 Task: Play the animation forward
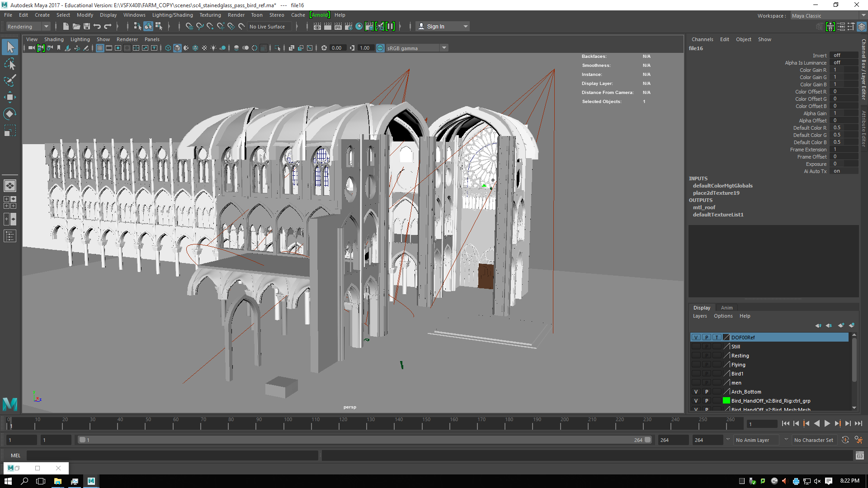pos(827,423)
